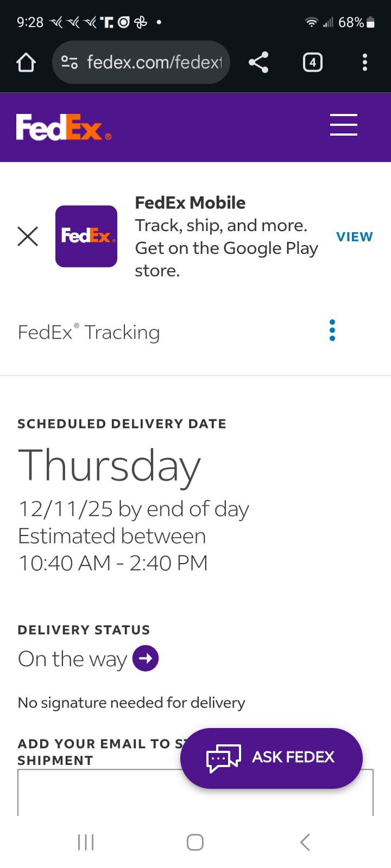The width and height of the screenshot is (391, 868).
Task: Tap the chat bubble icon on Ask FedEx
Action: (x=223, y=758)
